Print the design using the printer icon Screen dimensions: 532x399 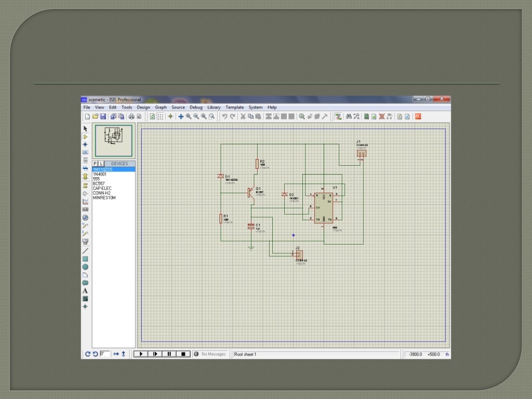[131, 117]
